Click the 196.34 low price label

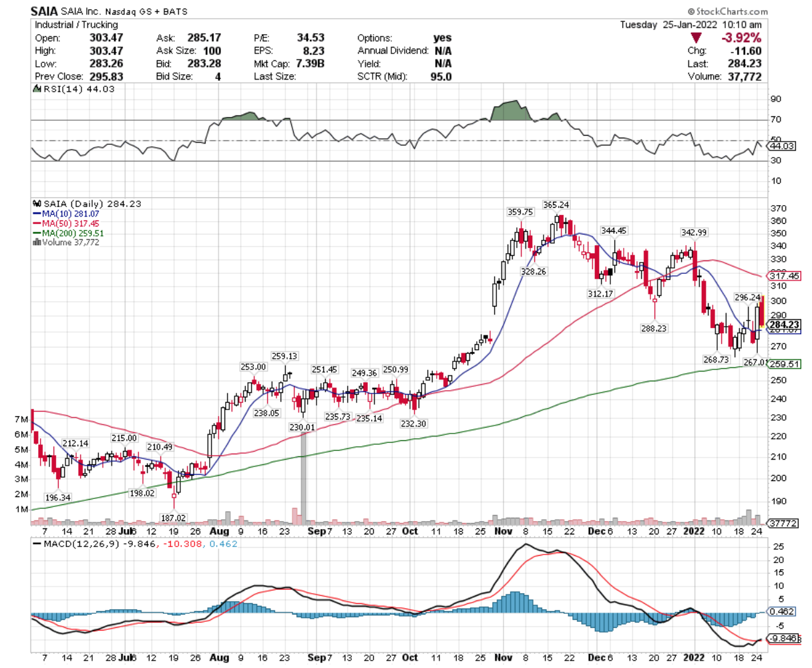click(57, 498)
